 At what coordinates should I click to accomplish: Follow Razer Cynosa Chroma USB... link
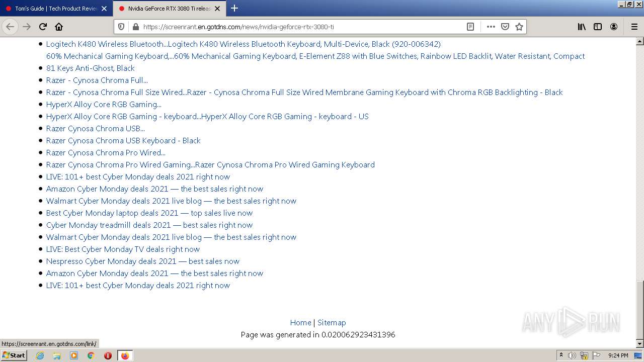pos(96,129)
